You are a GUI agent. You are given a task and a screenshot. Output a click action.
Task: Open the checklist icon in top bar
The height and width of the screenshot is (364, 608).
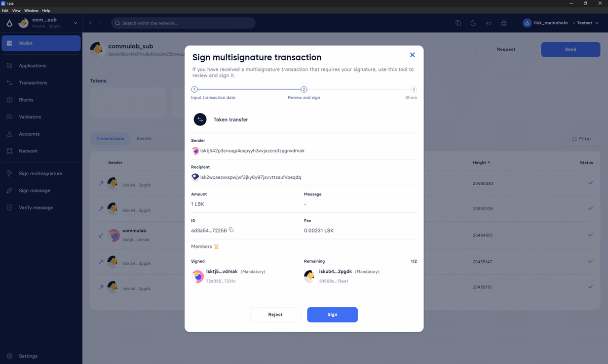(488, 23)
